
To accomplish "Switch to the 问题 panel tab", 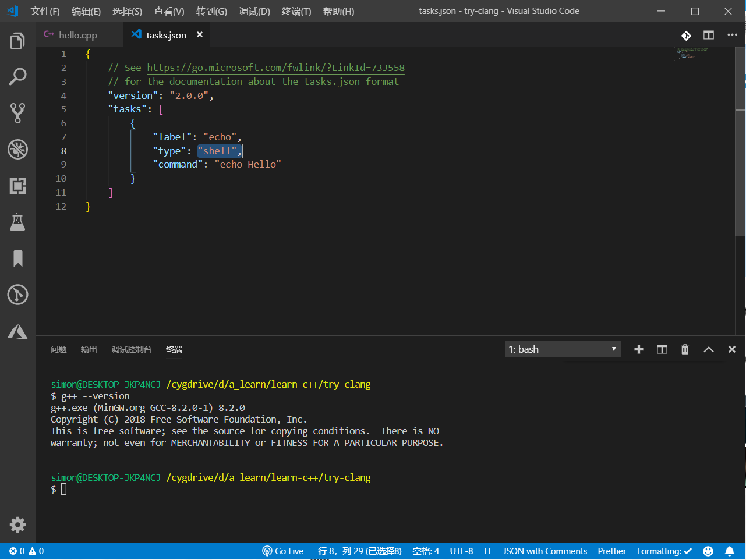I will click(x=58, y=349).
